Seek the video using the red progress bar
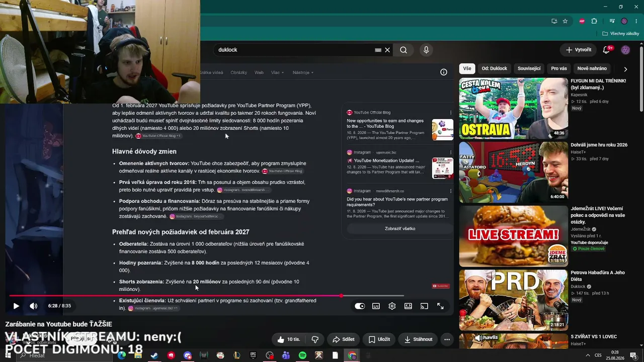 pos(206,296)
